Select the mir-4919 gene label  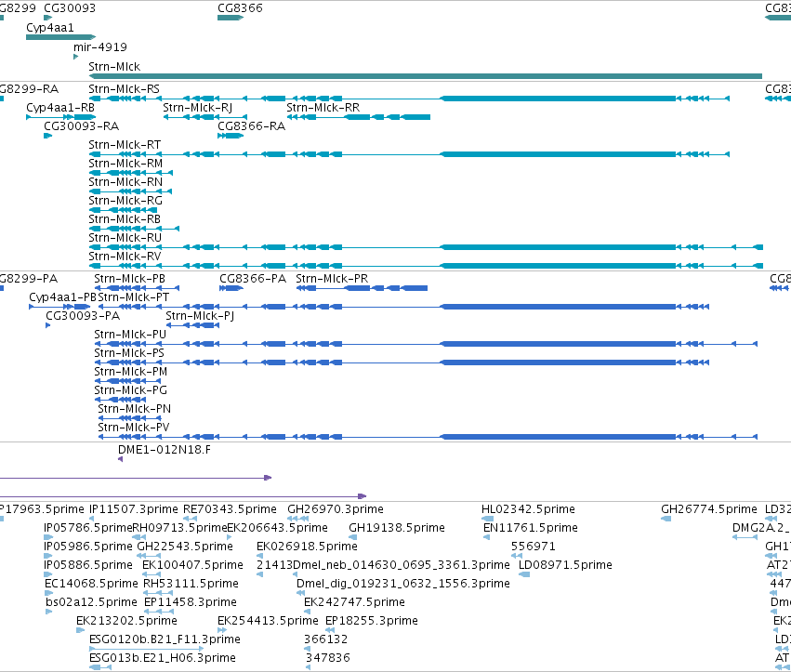pos(99,46)
